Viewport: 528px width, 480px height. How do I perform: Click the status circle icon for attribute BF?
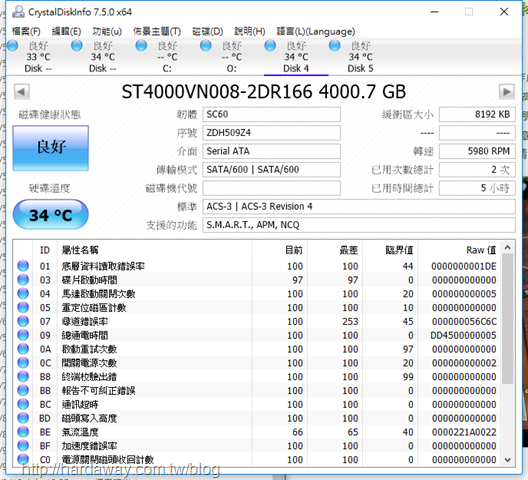click(x=23, y=445)
